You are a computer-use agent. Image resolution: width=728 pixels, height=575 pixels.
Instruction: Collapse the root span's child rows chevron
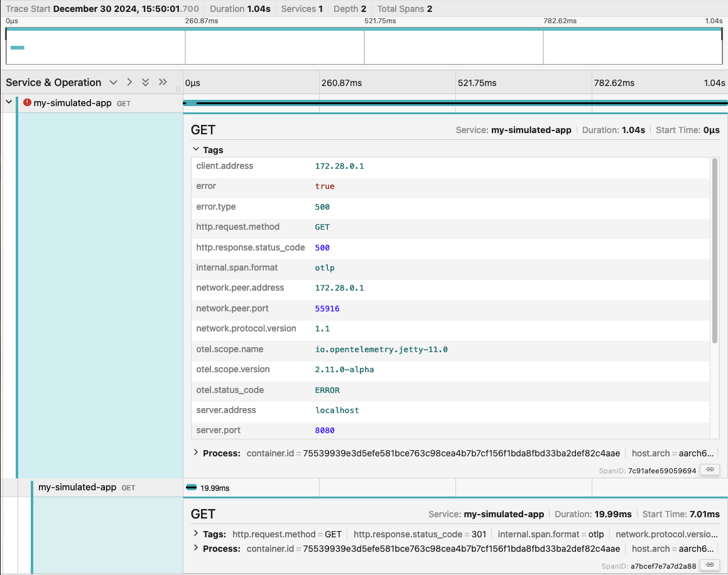coord(9,102)
